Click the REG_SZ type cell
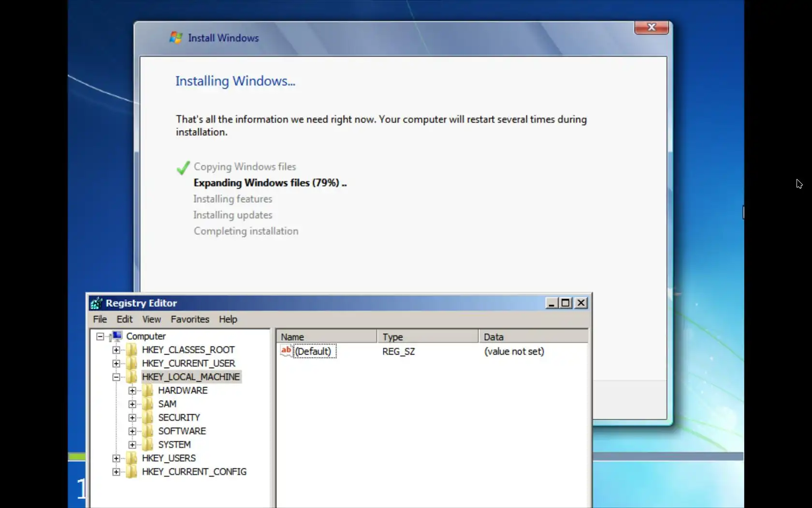The image size is (812, 508). pyautogui.click(x=398, y=352)
